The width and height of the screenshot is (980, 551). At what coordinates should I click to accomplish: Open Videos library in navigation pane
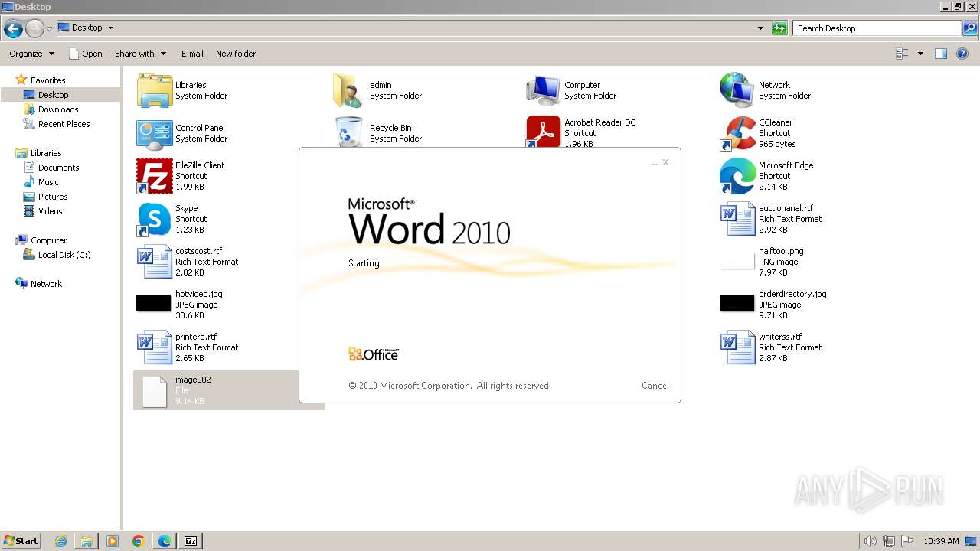[50, 211]
